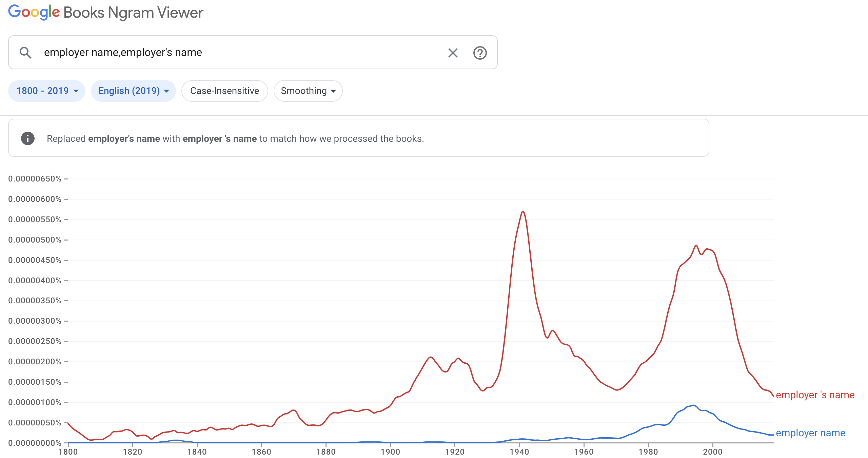Viewport: 868px width, 458px height.
Task: Click the Google logo
Action: [x=34, y=13]
